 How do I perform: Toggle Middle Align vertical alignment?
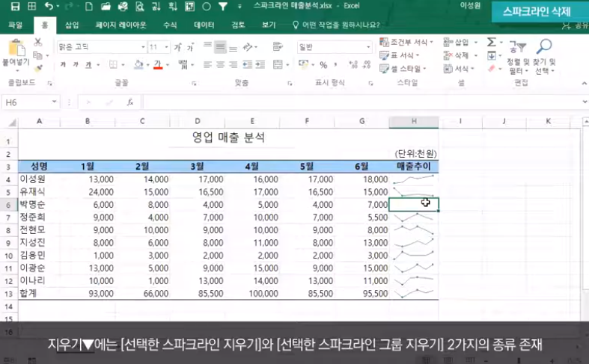pos(221,47)
